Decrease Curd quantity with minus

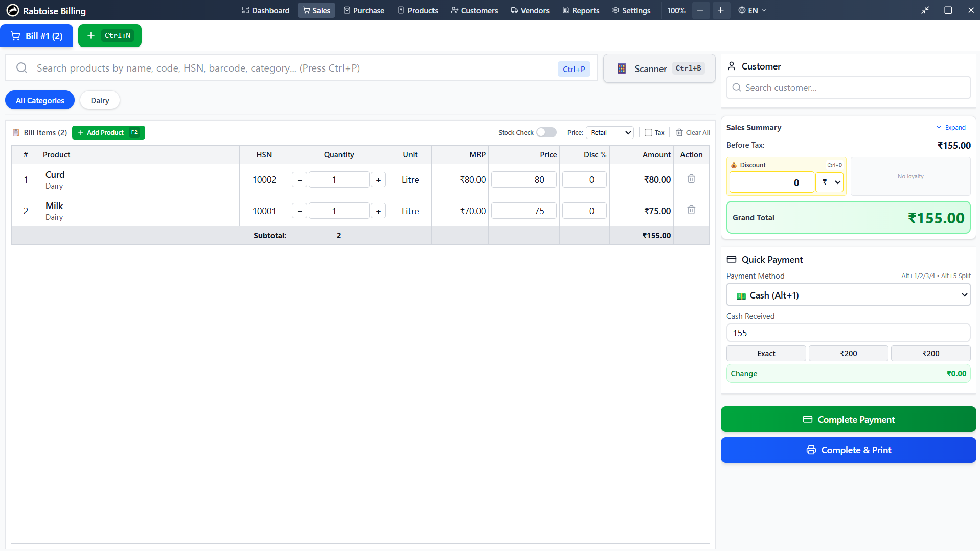pos(300,180)
